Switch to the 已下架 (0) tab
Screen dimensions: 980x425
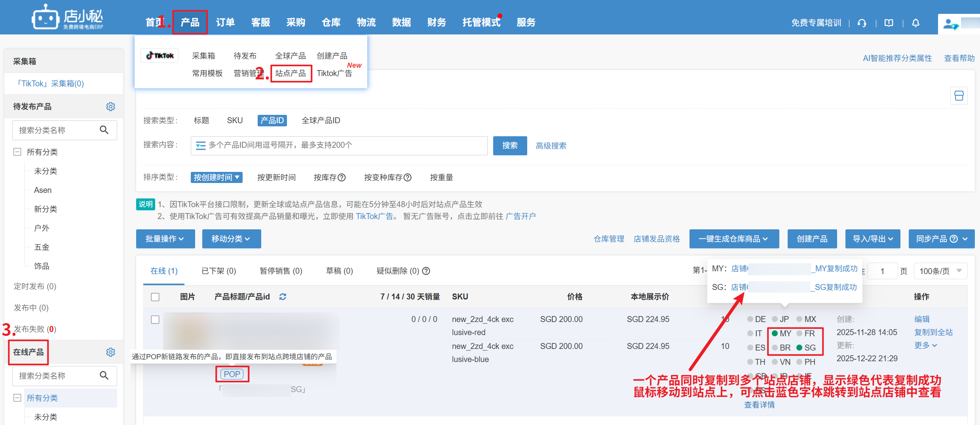218,271
